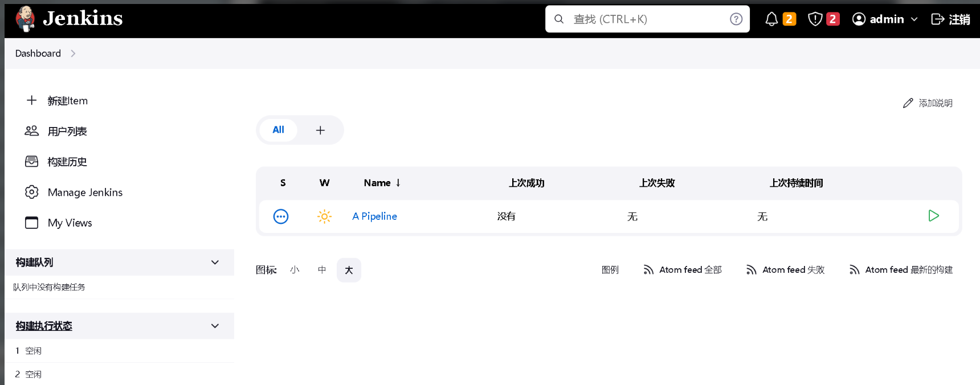Click executor 2 空闲 row
Screen dimensions: 980x385
pyautogui.click(x=120, y=374)
